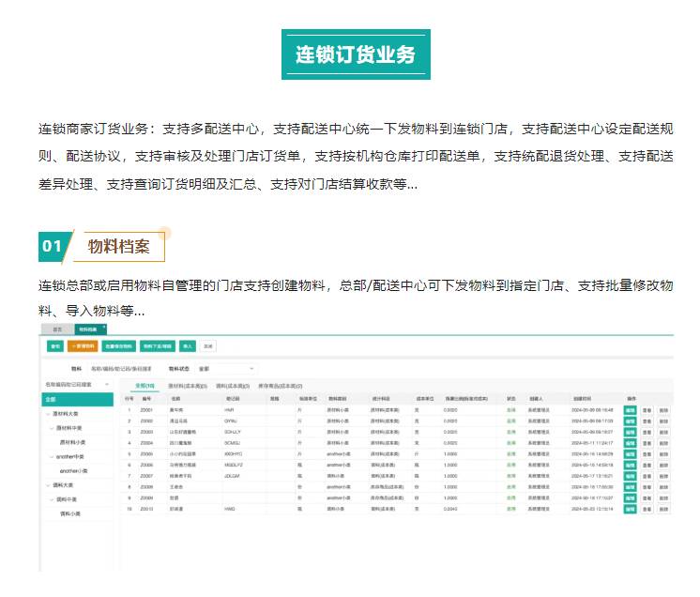Click the Z0005 code cell
The width and height of the screenshot is (700, 597).
pyautogui.click(x=146, y=454)
